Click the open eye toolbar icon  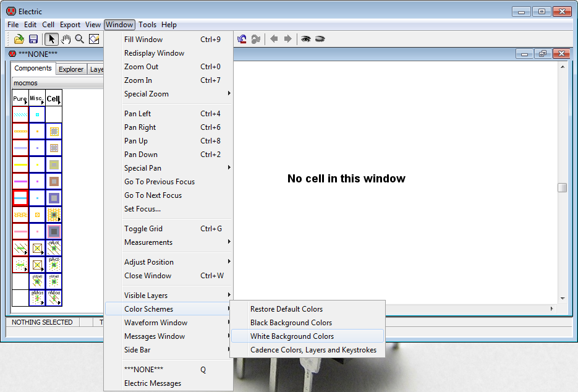click(x=305, y=39)
